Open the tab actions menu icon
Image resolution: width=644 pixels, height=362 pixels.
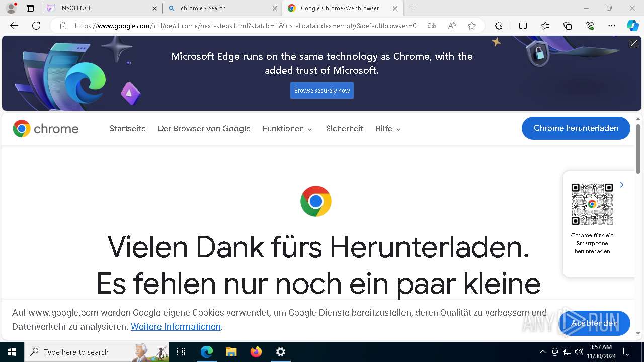point(30,8)
